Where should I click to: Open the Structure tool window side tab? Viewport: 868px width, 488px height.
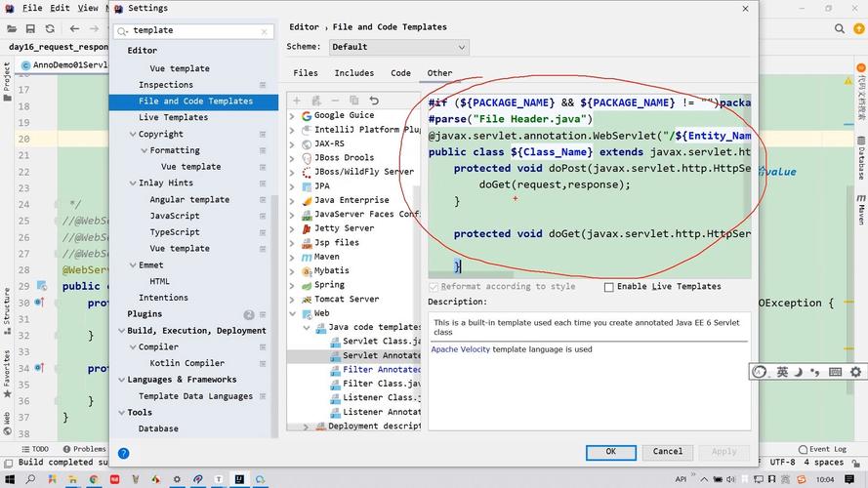pos(7,311)
